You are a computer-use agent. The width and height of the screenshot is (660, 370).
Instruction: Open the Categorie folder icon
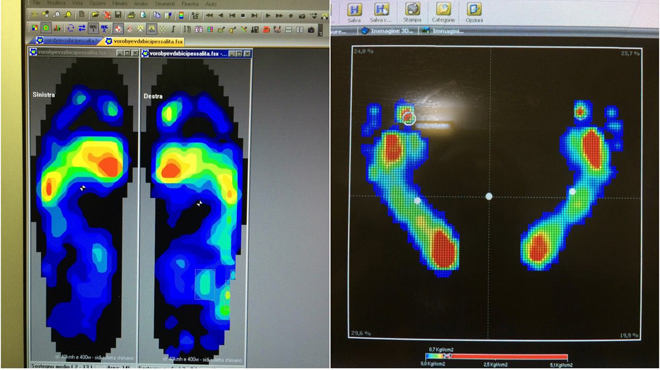click(x=443, y=9)
